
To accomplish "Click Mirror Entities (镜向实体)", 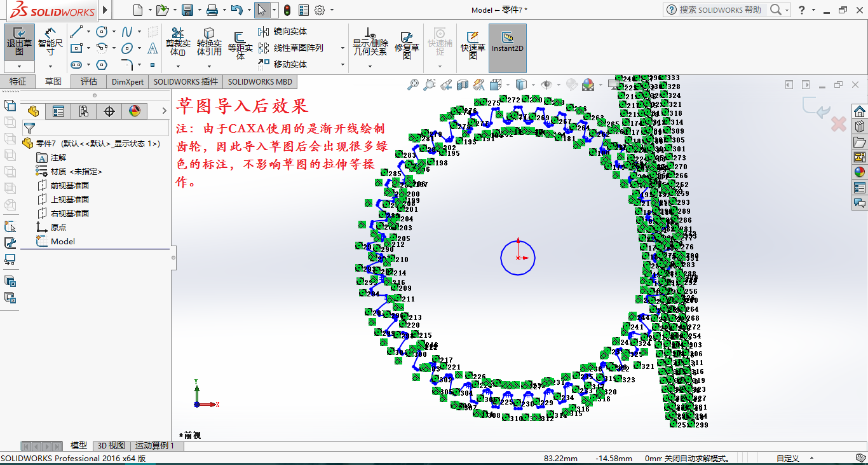I will pyautogui.click(x=283, y=31).
